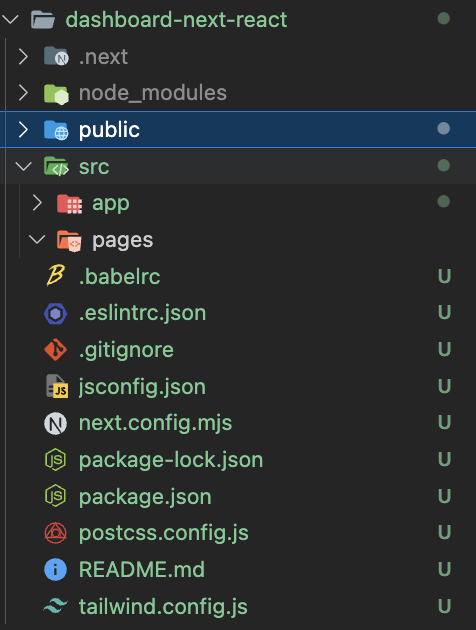The image size is (476, 630).
Task: Click the Node icon of package-lock.json
Action: [55, 460]
